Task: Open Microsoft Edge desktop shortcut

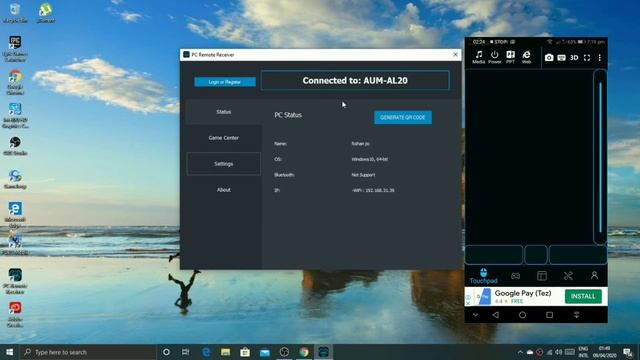Action: tap(15, 215)
